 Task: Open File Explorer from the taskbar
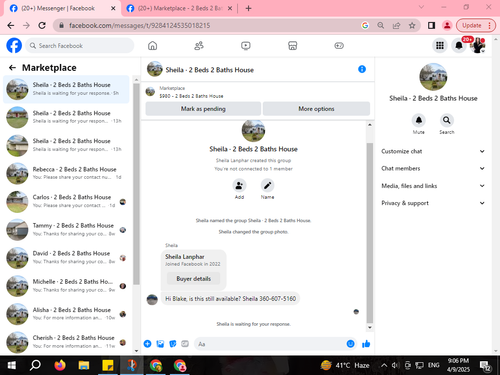pos(84,365)
